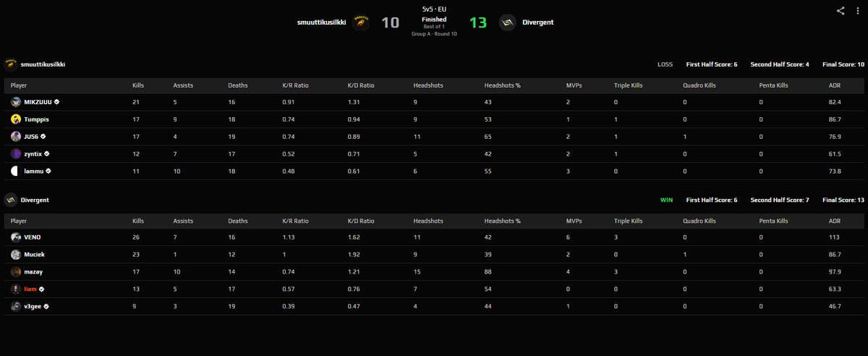Click verified badge next to liam
868x356 pixels.
coord(41,289)
